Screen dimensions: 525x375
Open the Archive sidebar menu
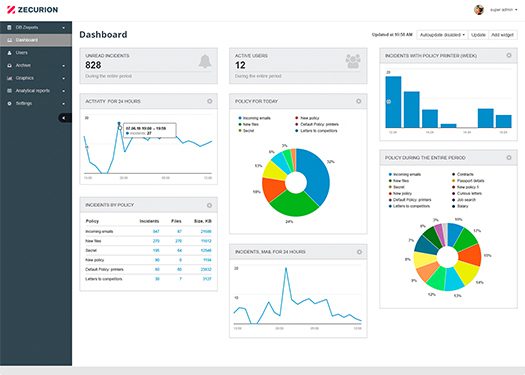pyautogui.click(x=36, y=65)
